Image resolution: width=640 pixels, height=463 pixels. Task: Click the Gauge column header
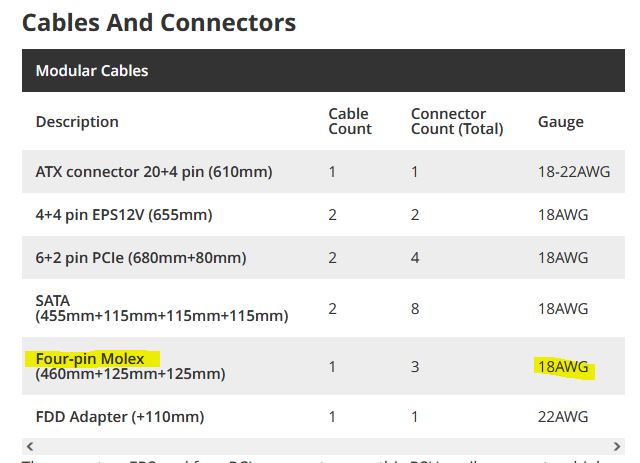tap(561, 122)
